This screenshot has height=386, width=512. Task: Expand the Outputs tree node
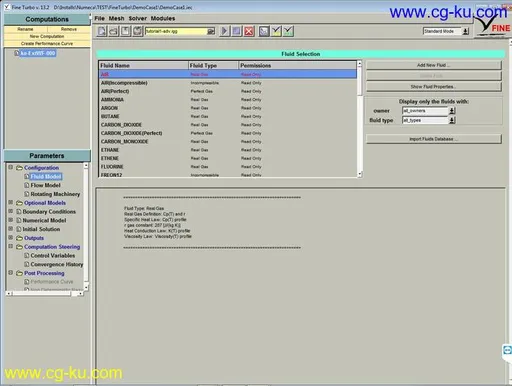[x=10, y=238]
